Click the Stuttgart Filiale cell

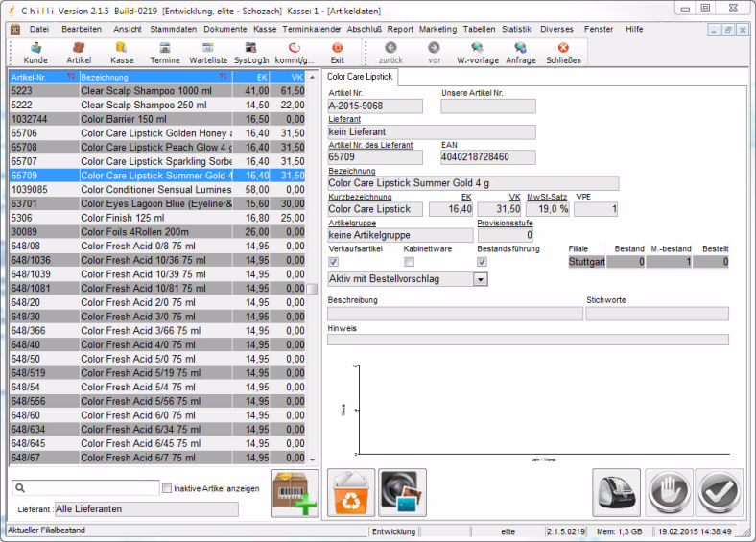click(587, 262)
